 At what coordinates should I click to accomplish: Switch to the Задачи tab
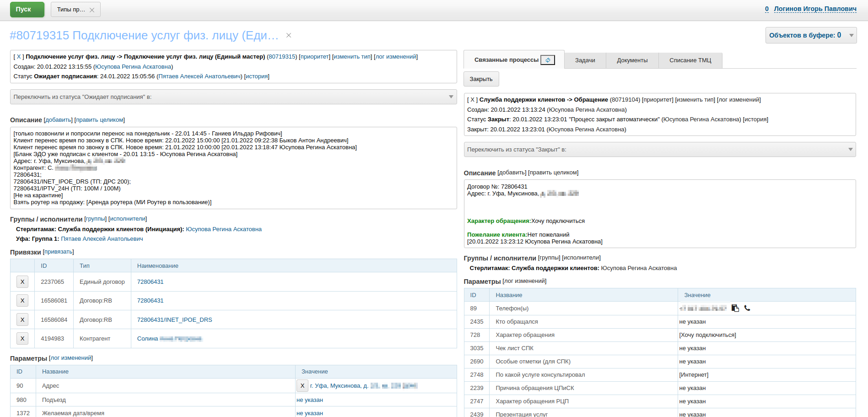[x=585, y=60]
